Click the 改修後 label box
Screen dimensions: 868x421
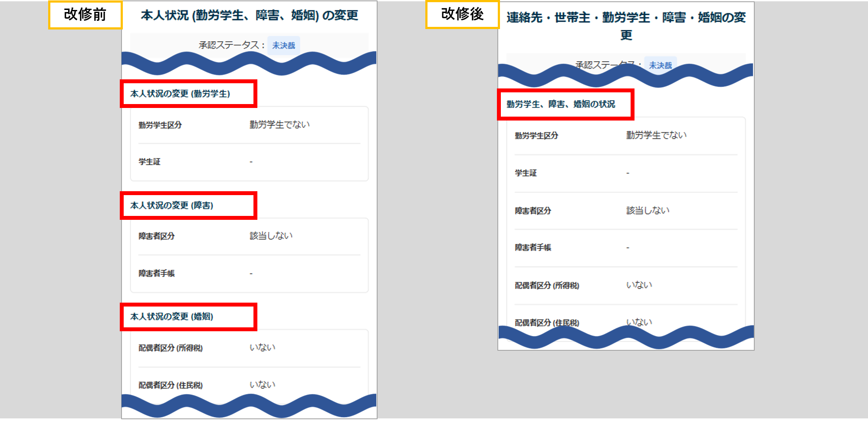click(x=462, y=14)
